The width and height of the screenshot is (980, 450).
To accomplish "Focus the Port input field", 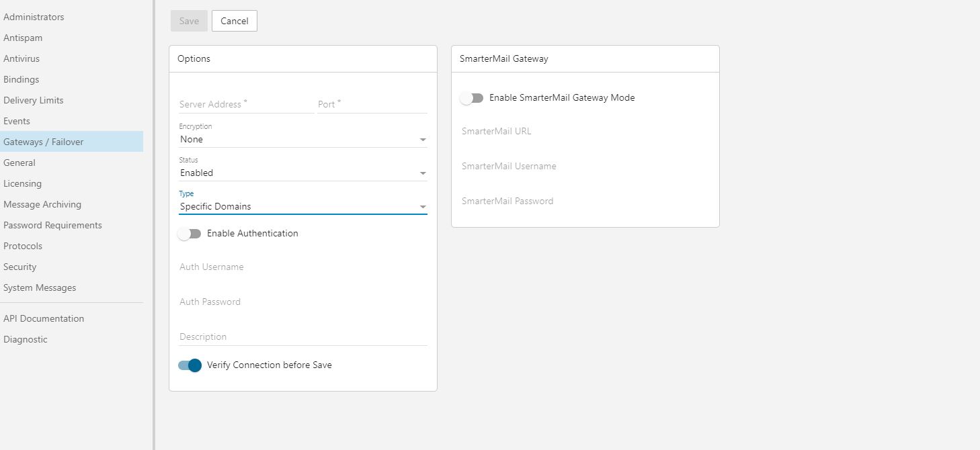I will [x=372, y=105].
